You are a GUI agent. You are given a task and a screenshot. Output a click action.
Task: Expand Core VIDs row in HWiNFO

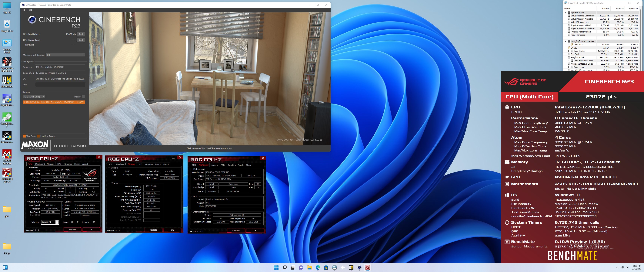click(569, 45)
